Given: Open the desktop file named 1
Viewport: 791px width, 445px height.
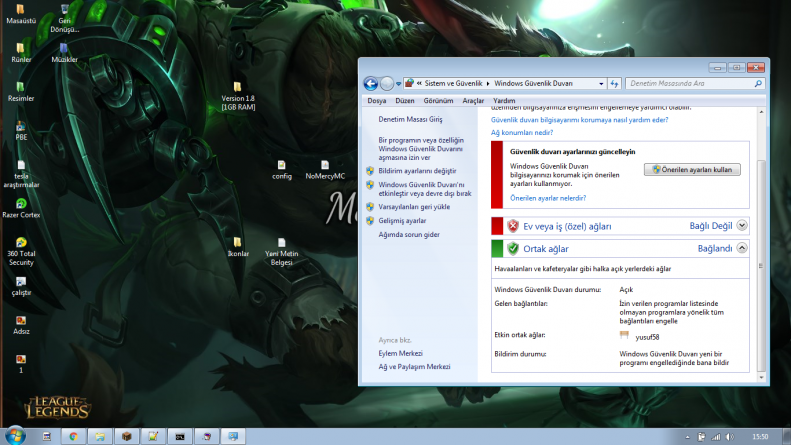Looking at the screenshot, I should coord(21,364).
